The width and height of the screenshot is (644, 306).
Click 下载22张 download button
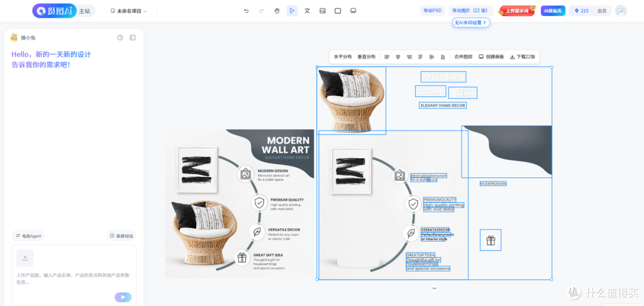pos(522,57)
